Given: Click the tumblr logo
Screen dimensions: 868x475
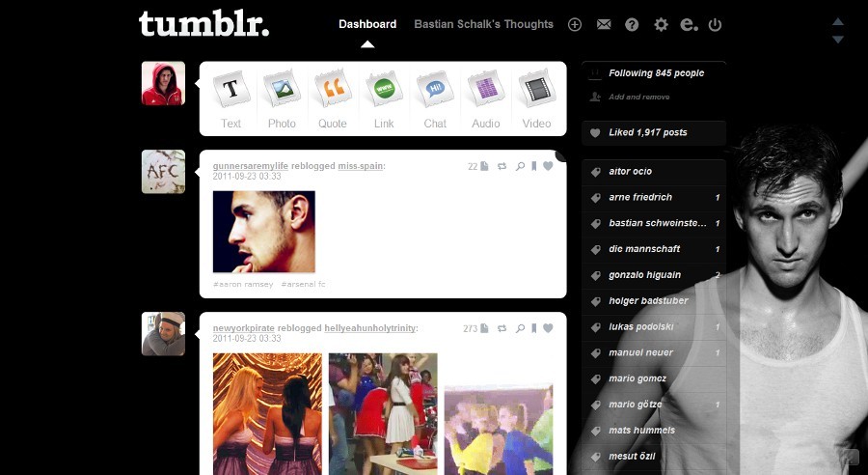Looking at the screenshot, I should pos(203,23).
